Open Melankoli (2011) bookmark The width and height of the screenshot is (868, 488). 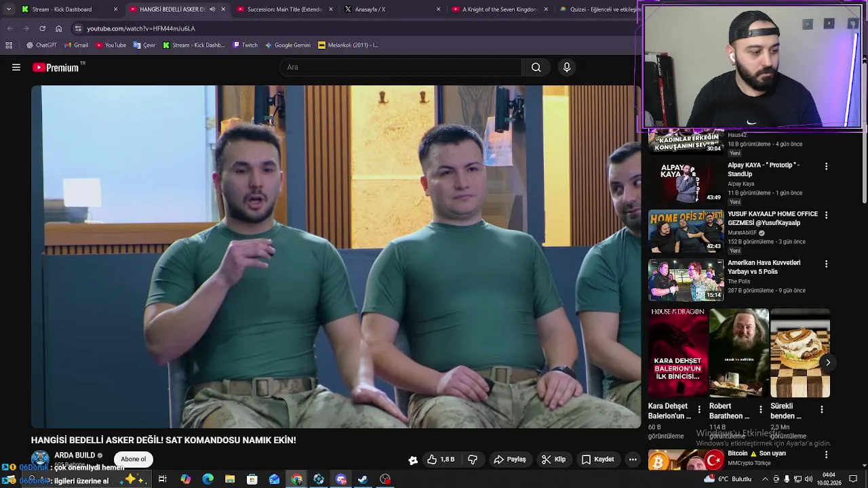(x=348, y=45)
